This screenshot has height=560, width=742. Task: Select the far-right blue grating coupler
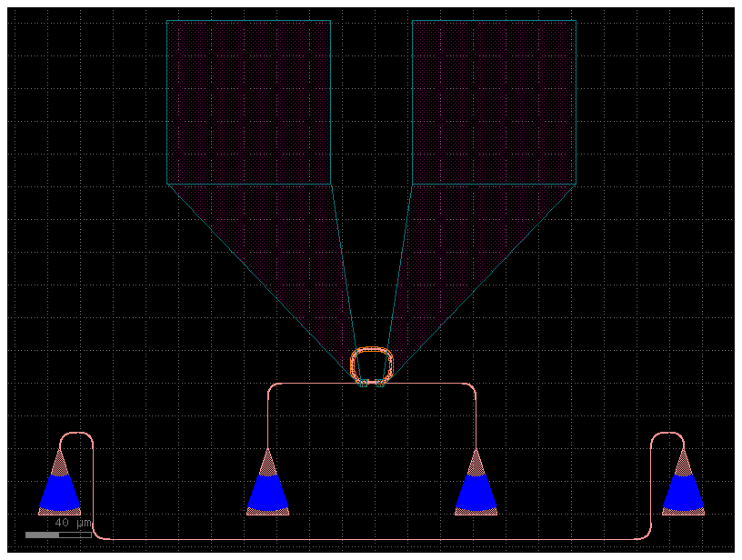tap(683, 492)
